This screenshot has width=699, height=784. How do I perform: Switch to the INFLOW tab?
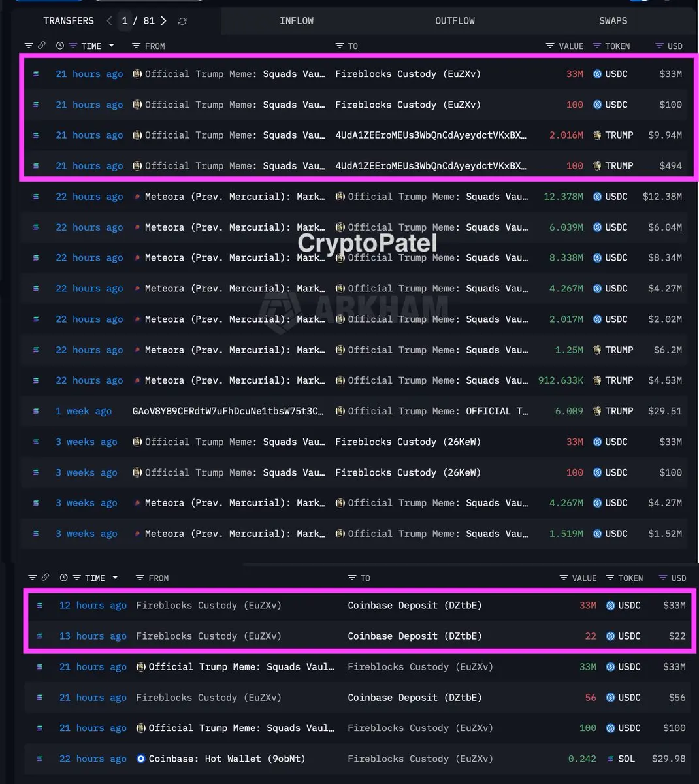click(297, 20)
